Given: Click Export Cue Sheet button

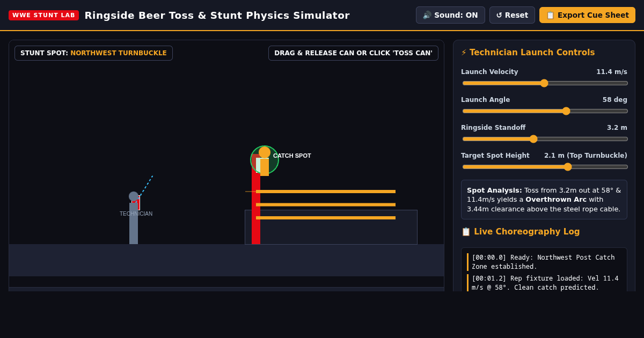Looking at the screenshot, I should coord(587,15).
